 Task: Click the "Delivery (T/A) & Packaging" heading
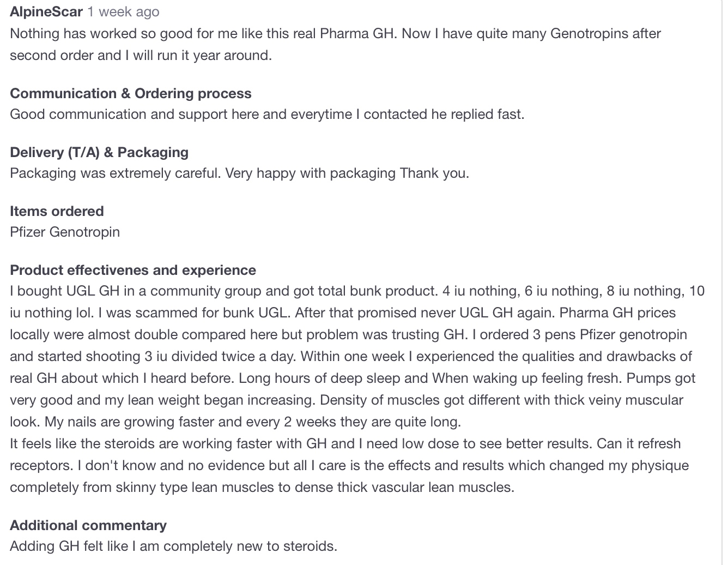click(x=99, y=152)
